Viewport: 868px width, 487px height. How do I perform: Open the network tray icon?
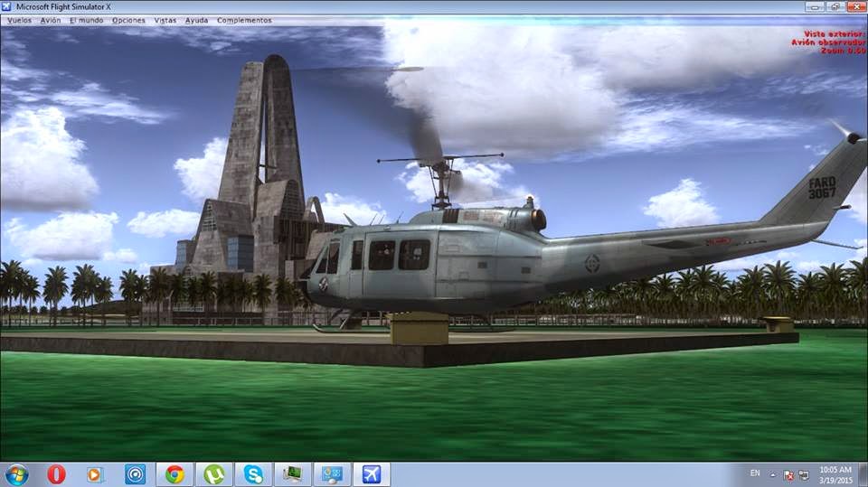804,475
